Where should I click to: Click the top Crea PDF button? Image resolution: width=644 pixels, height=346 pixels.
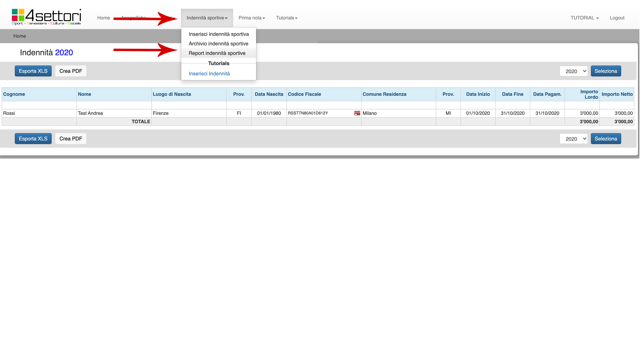pos(71,71)
